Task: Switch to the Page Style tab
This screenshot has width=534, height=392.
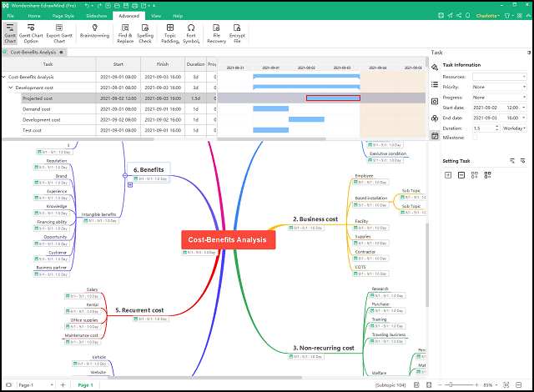Action: click(63, 16)
